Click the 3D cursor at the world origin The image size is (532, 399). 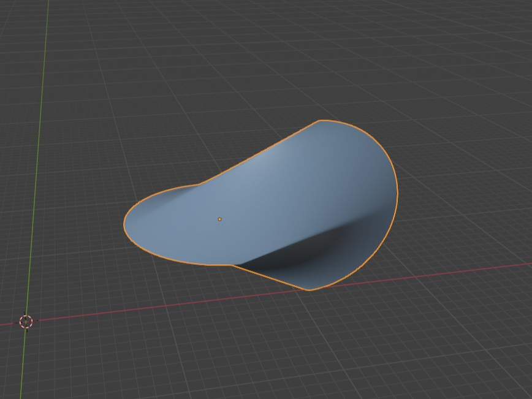click(x=26, y=322)
